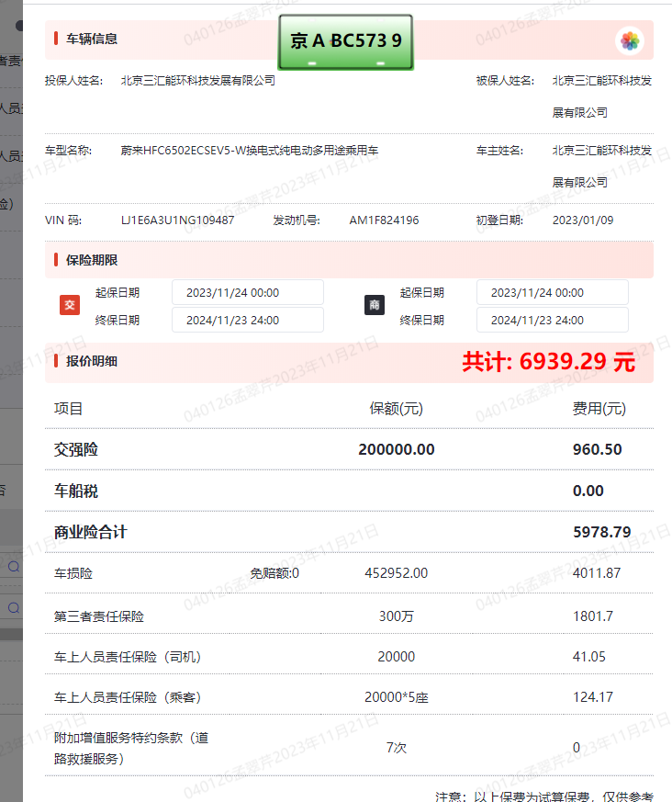
Task: Click the VIN code LJ1E6A3U1NG109487
Action: click(177, 220)
